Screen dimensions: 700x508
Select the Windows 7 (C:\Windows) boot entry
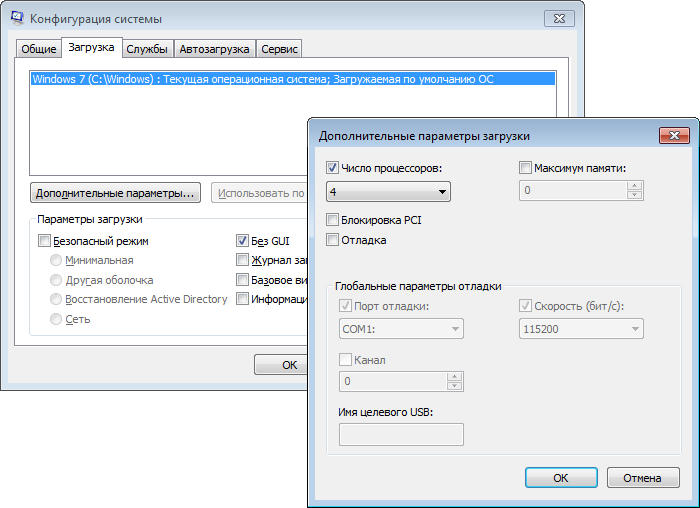[x=293, y=79]
